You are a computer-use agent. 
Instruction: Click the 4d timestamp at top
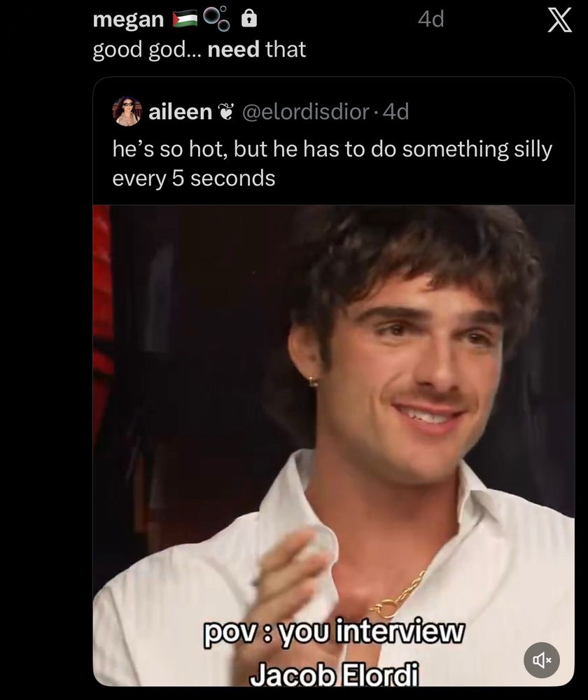tap(430, 19)
